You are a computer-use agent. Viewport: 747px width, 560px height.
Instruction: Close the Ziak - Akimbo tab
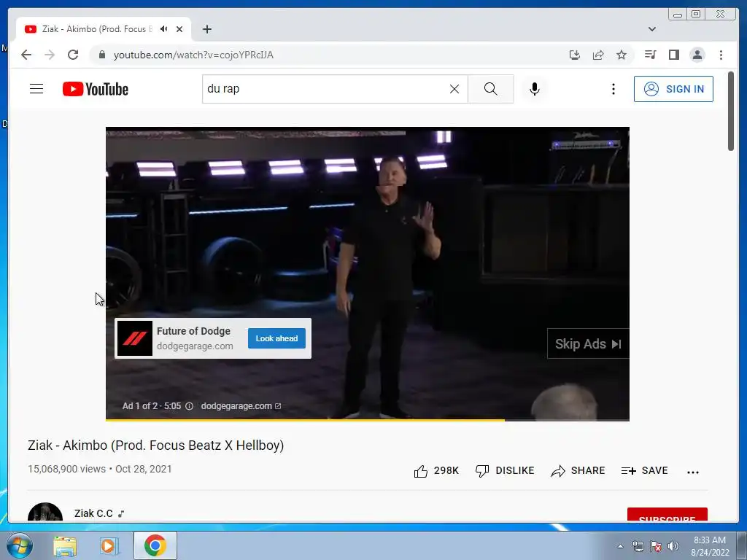coord(179,29)
